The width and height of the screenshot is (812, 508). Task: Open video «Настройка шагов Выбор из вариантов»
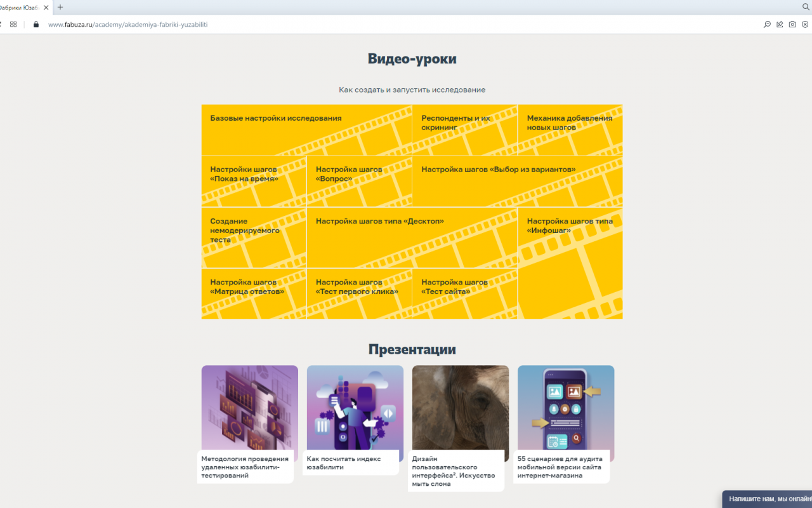click(x=518, y=182)
